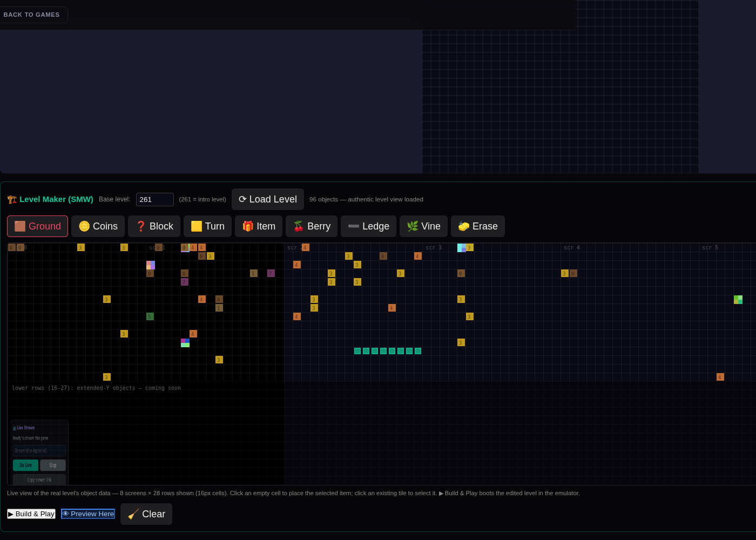Activate the Item gift tool
The width and height of the screenshot is (756, 540).
click(259, 226)
